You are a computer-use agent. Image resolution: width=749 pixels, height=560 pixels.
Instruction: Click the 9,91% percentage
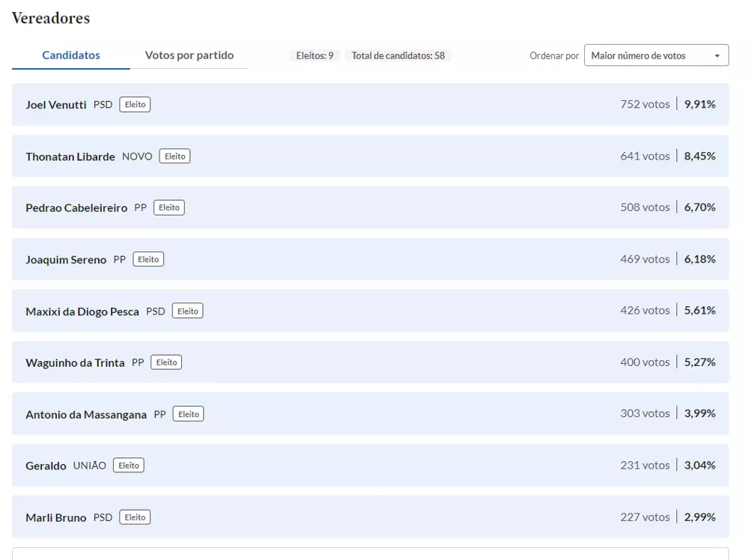pos(700,104)
